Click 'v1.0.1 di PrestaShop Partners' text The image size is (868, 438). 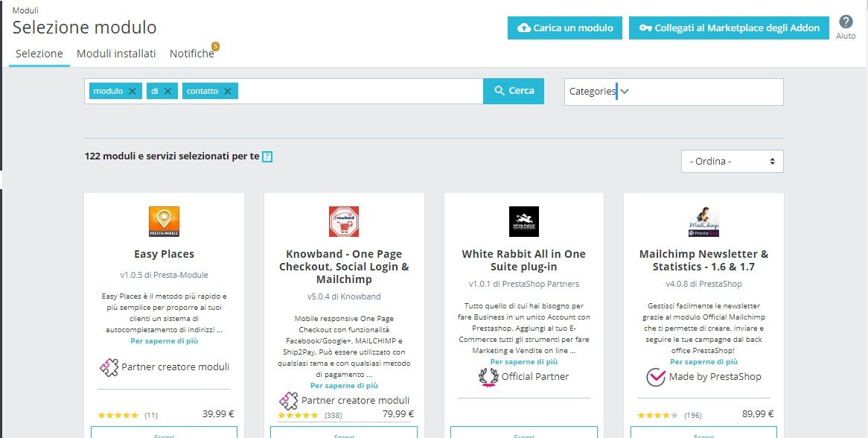[x=523, y=284]
